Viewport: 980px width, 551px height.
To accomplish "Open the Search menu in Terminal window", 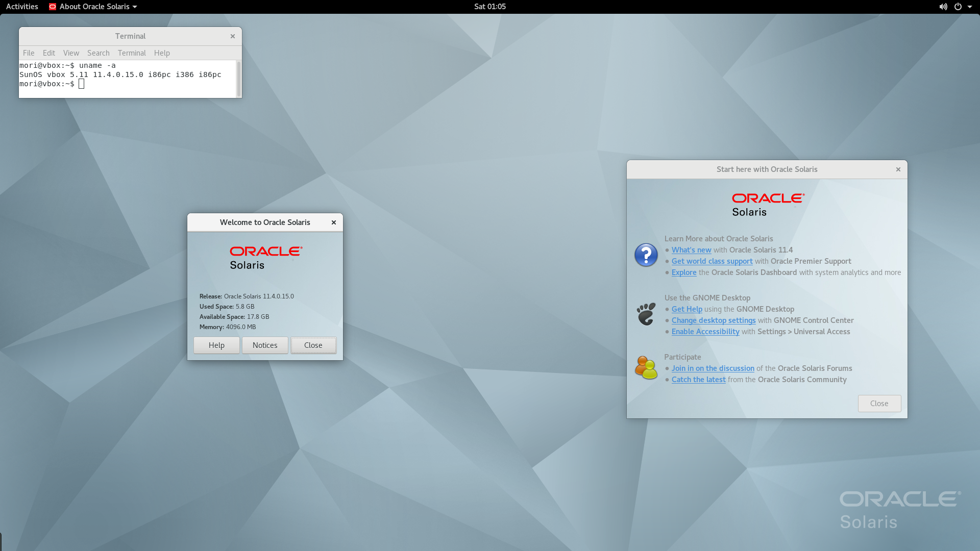I will 98,53.
